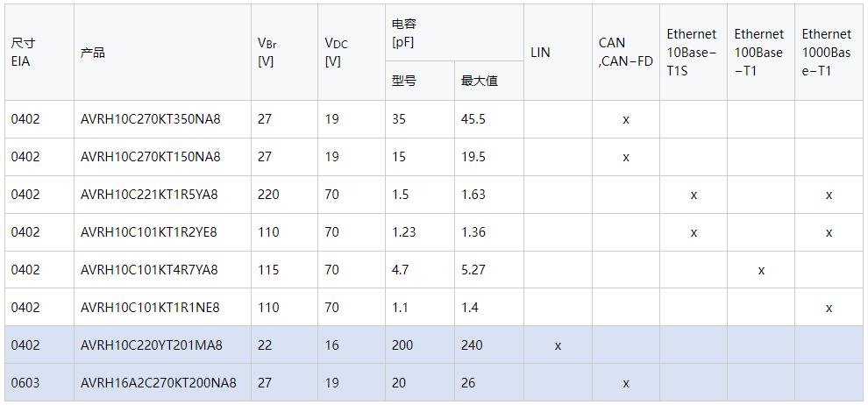Click product AVRH10C101KT1R1NE8
The image size is (868, 405).
[x=150, y=308]
